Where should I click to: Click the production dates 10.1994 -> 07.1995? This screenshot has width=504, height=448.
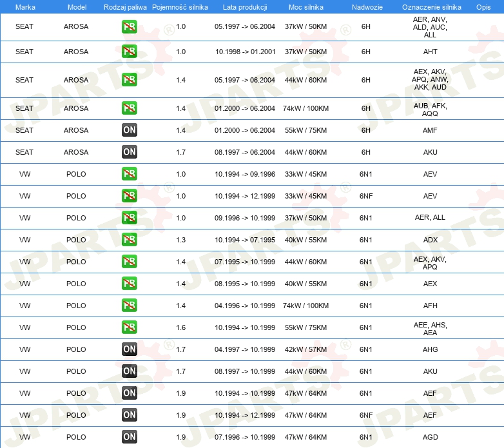(x=244, y=240)
